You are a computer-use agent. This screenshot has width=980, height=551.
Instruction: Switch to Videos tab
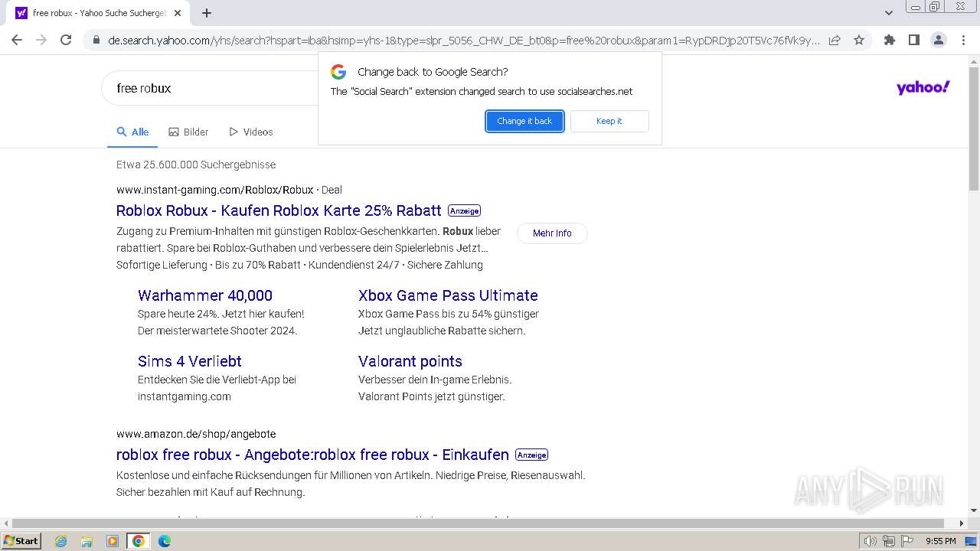click(x=251, y=132)
